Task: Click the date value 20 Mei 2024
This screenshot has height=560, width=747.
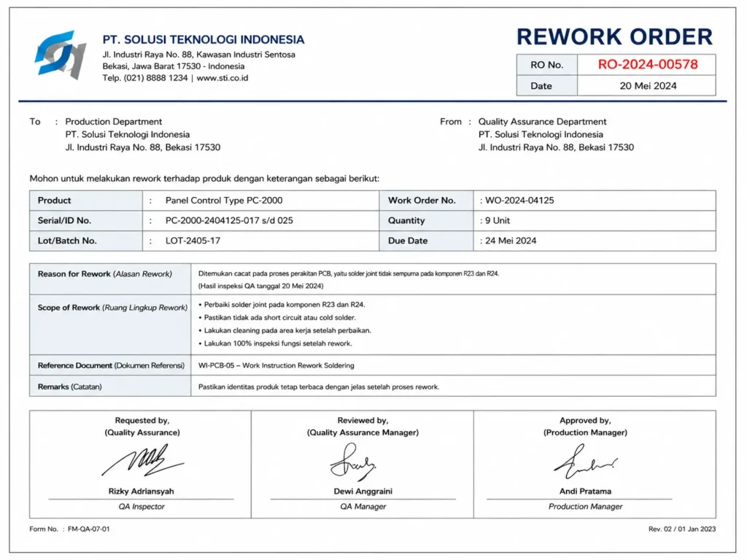Action: (x=648, y=86)
